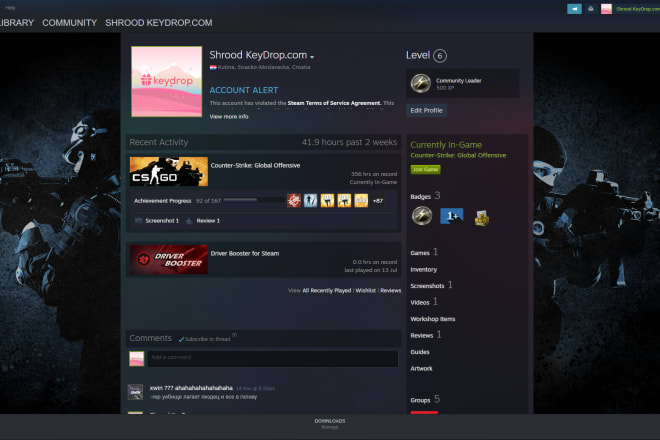Click the keydrop profile avatar

[x=167, y=82]
